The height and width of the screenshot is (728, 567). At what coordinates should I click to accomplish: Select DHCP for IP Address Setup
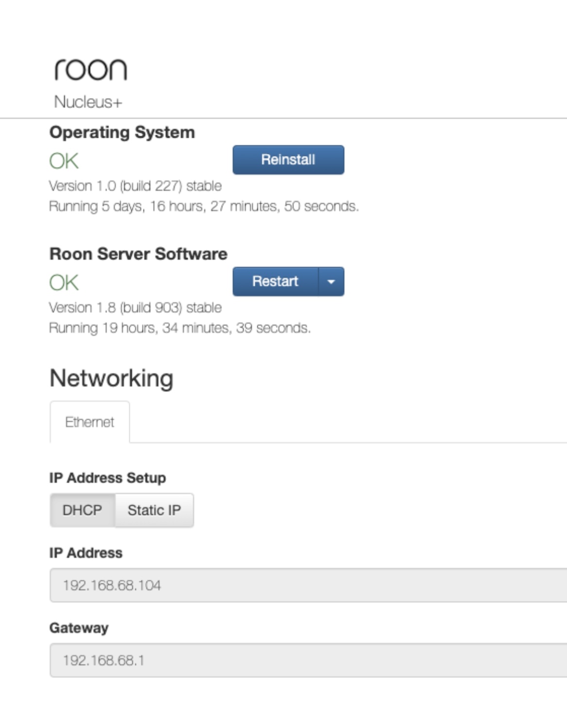(83, 510)
